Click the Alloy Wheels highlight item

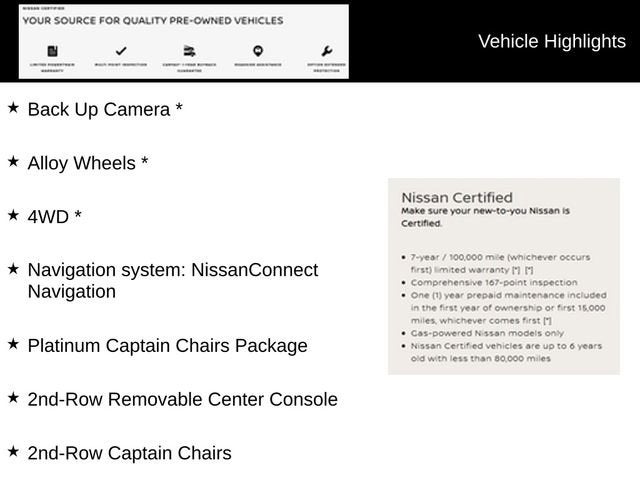click(88, 163)
